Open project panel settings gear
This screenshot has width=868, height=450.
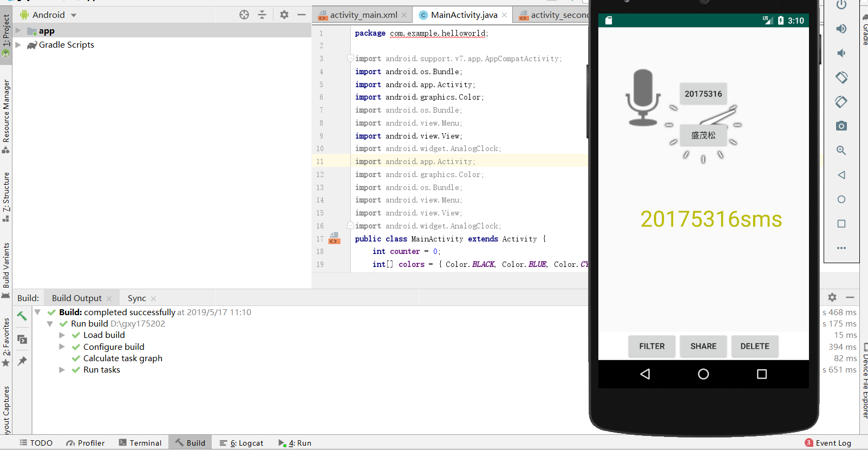pyautogui.click(x=284, y=15)
